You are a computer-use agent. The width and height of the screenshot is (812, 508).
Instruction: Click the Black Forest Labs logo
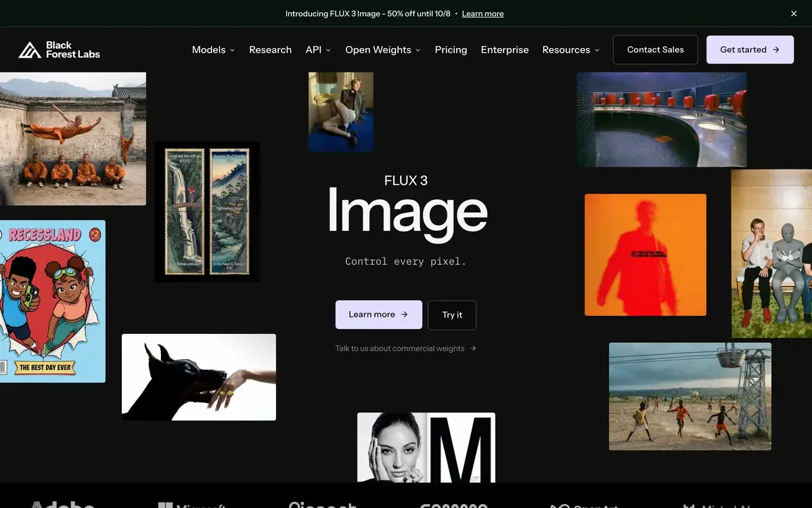point(60,49)
